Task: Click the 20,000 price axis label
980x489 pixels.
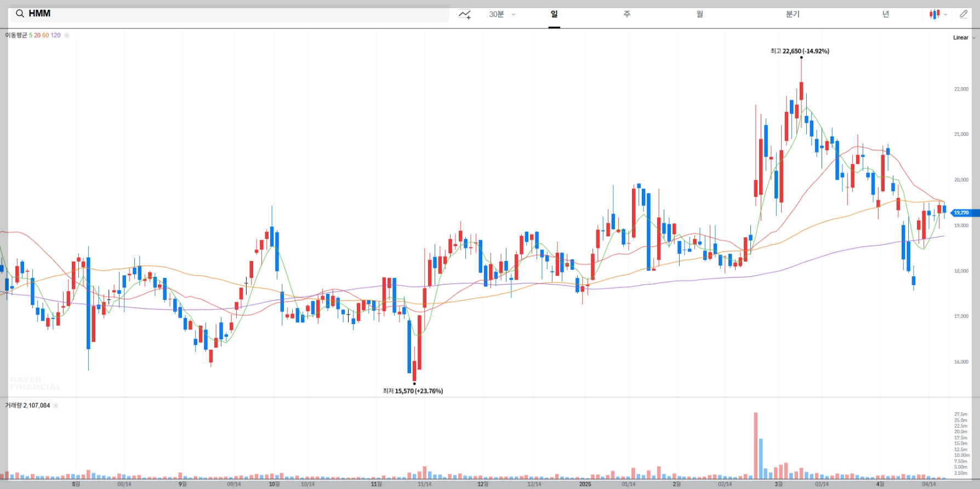Action: point(961,180)
